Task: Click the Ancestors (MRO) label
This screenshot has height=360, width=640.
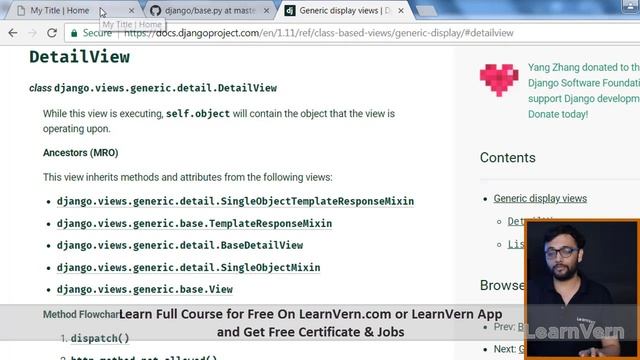Action: 81,153
